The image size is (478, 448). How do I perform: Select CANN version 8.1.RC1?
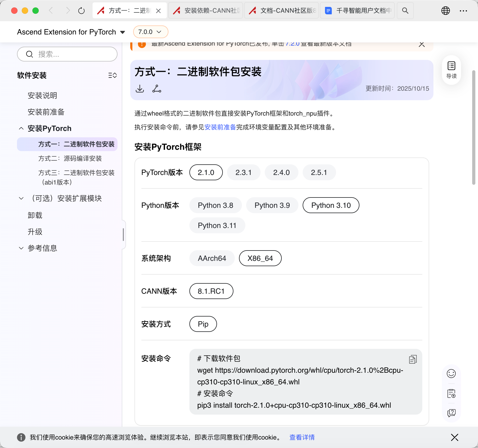tap(211, 291)
